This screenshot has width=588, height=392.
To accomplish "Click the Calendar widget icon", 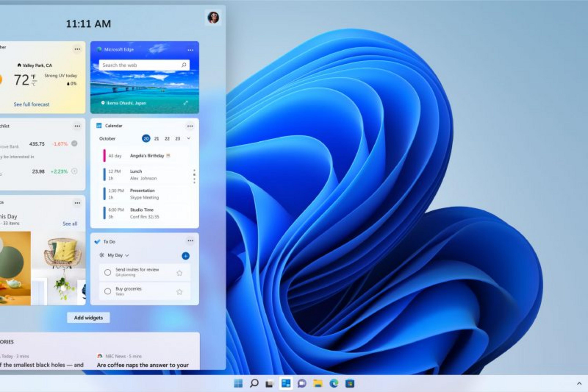I will pos(99,126).
